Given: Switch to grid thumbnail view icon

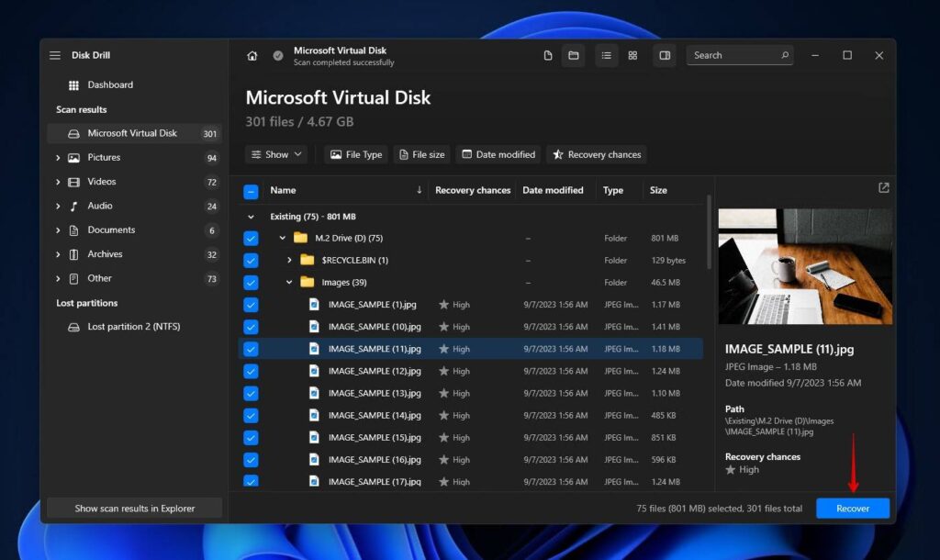Looking at the screenshot, I should pyautogui.click(x=632, y=56).
